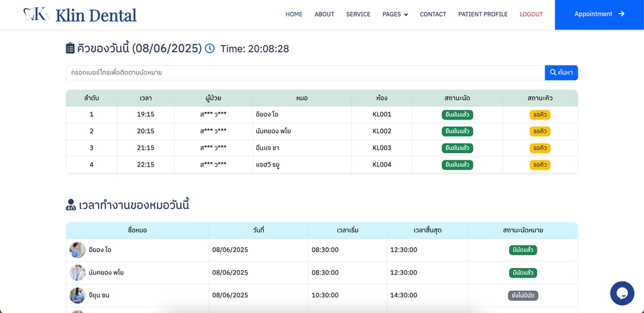The image size is (644, 313).
Task: Click avatar photo of doctor จียุน ชน
Action: pyautogui.click(x=78, y=296)
